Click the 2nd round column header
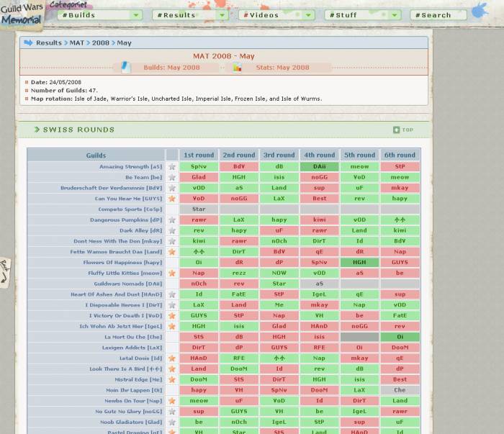This screenshot has height=434, width=504. click(239, 155)
